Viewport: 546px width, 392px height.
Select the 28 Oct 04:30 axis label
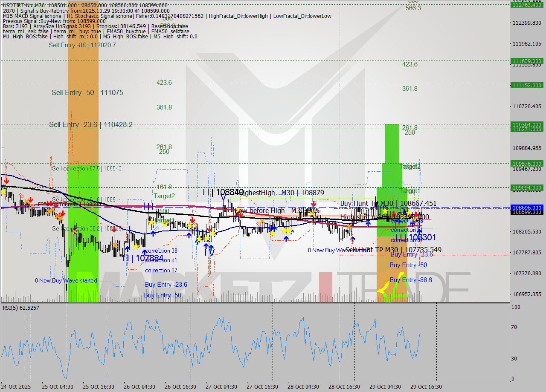pos(303,387)
